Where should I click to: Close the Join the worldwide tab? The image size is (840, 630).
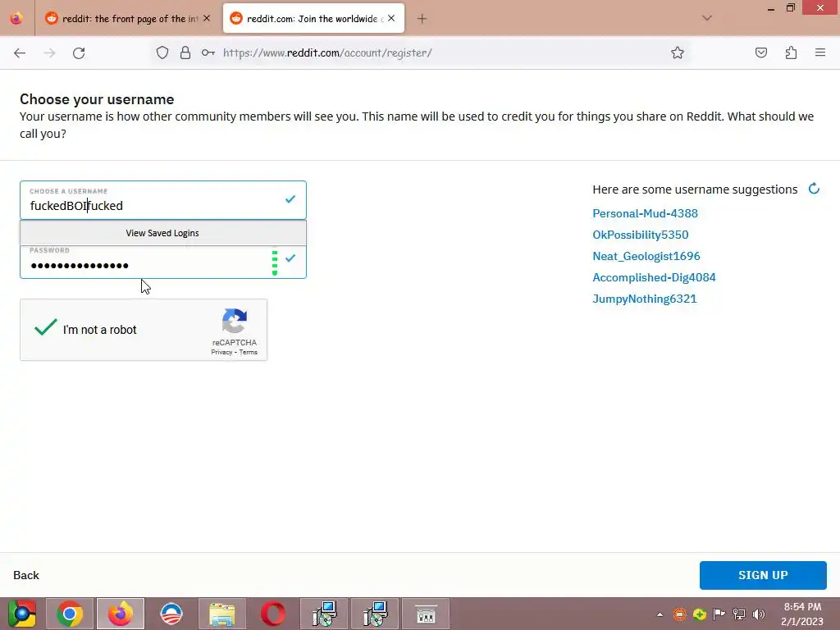pyautogui.click(x=391, y=18)
